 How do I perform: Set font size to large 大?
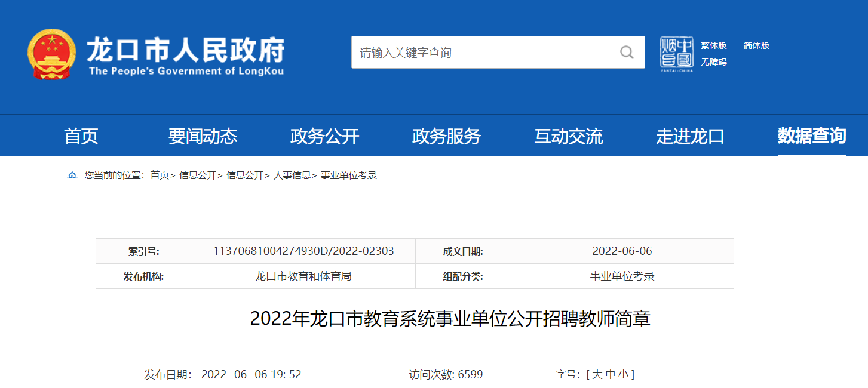coord(597,375)
